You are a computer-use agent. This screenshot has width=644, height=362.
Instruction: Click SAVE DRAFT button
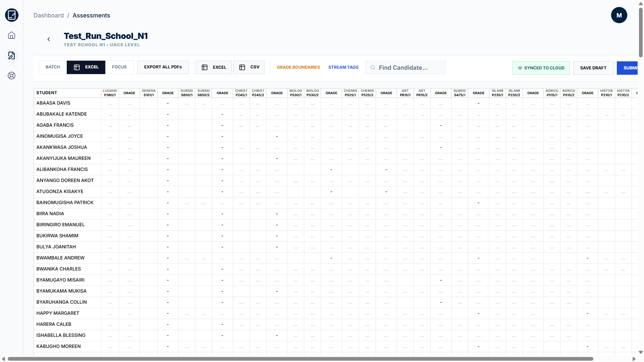(x=593, y=68)
